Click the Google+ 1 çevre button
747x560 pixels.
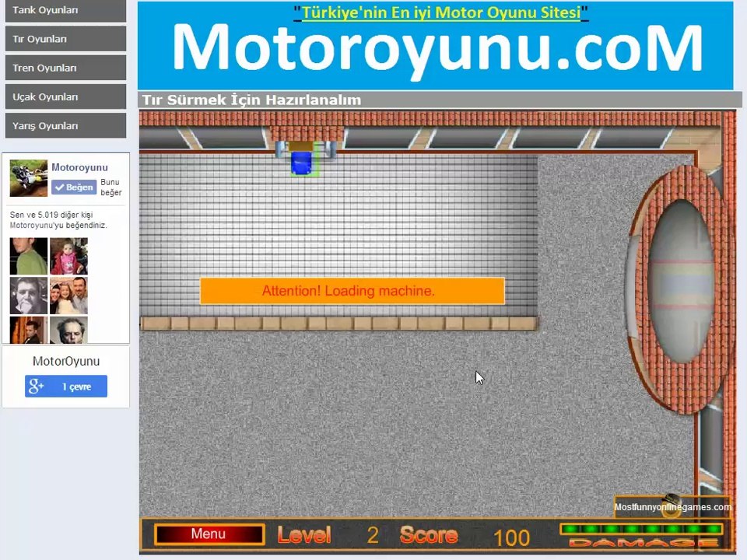[x=65, y=387]
